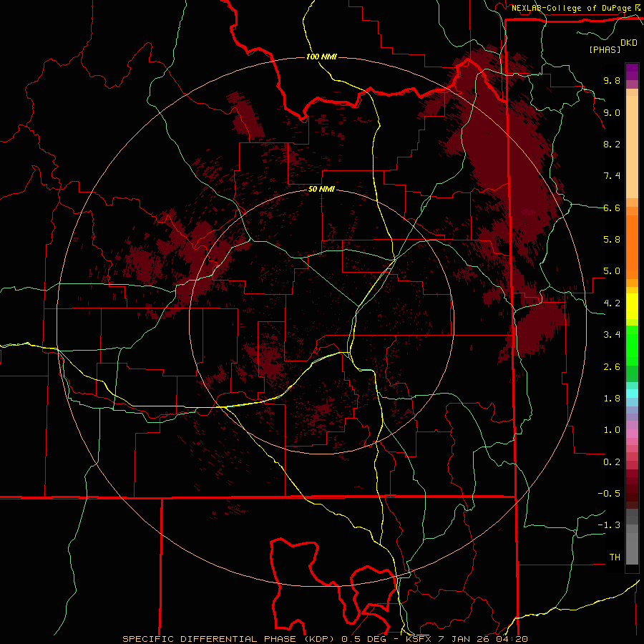
Task: Click the 7.4 scale value label
Action: (x=612, y=176)
